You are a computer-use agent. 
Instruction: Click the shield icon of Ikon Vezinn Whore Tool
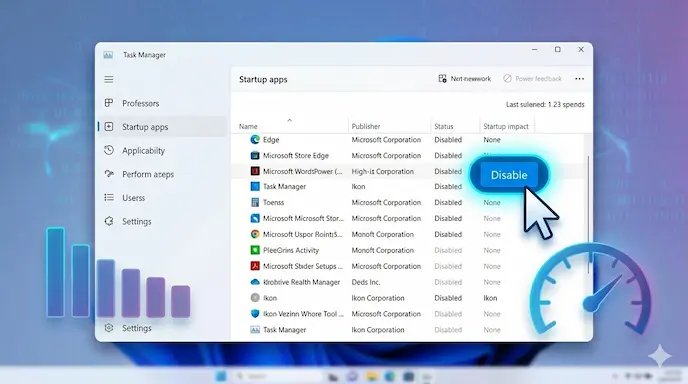(x=255, y=314)
